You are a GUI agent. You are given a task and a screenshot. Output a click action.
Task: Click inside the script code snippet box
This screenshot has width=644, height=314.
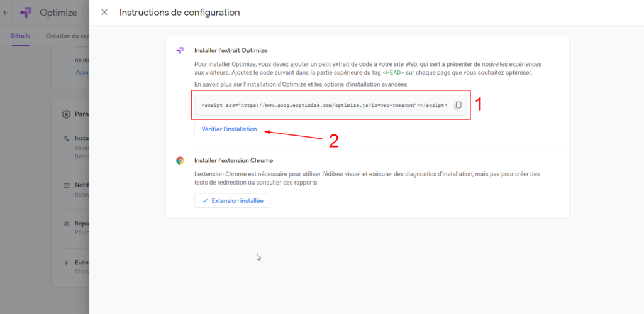(324, 106)
